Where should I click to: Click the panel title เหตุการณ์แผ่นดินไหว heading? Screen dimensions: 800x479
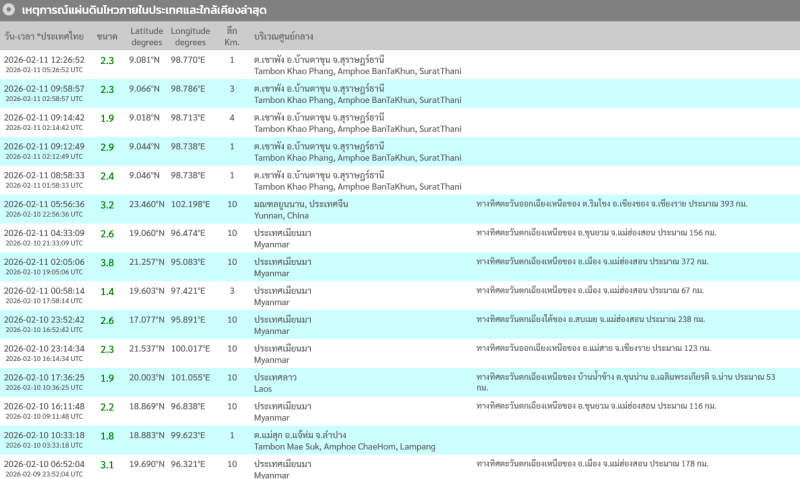click(150, 10)
